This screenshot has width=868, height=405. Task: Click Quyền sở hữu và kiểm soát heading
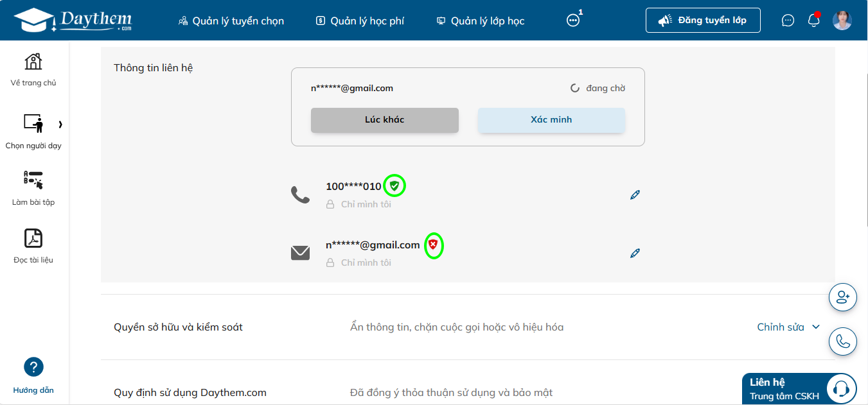click(179, 327)
